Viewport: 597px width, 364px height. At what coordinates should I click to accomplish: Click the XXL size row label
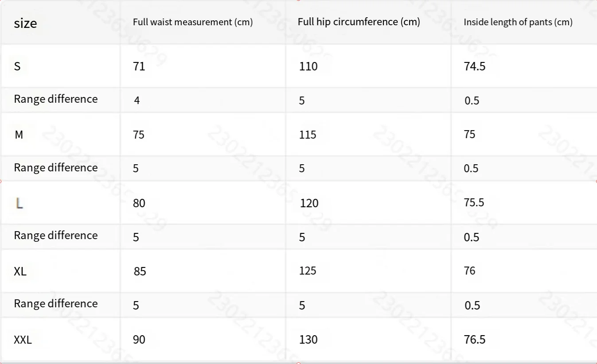click(x=23, y=340)
